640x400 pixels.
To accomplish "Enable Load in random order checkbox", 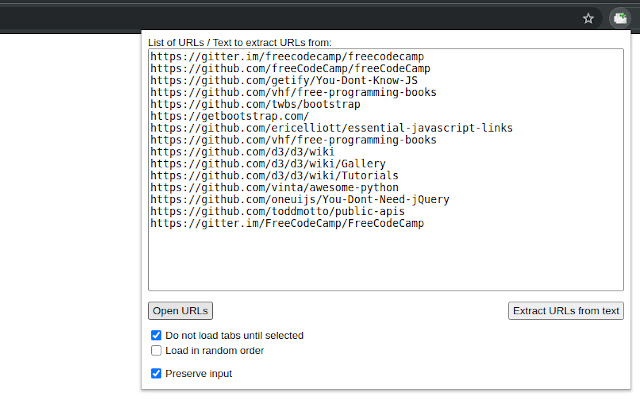I will pos(156,351).
